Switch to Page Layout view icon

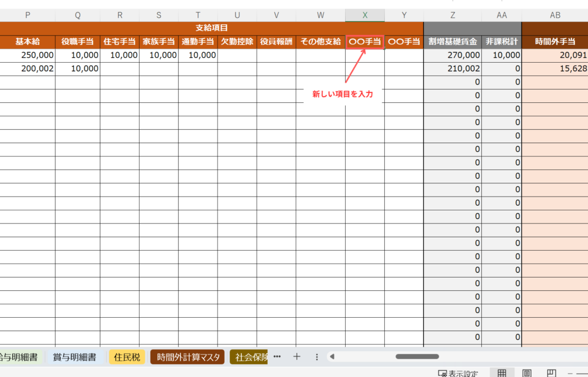tap(527, 373)
